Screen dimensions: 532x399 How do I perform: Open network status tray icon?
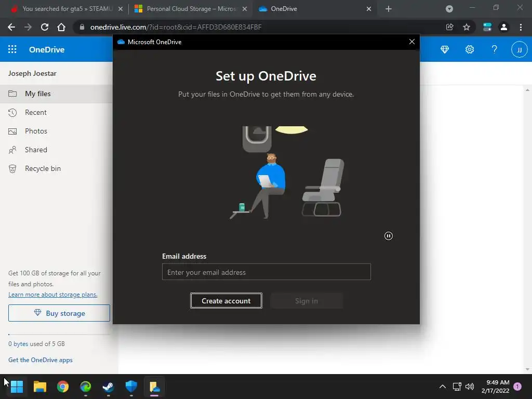tap(457, 387)
